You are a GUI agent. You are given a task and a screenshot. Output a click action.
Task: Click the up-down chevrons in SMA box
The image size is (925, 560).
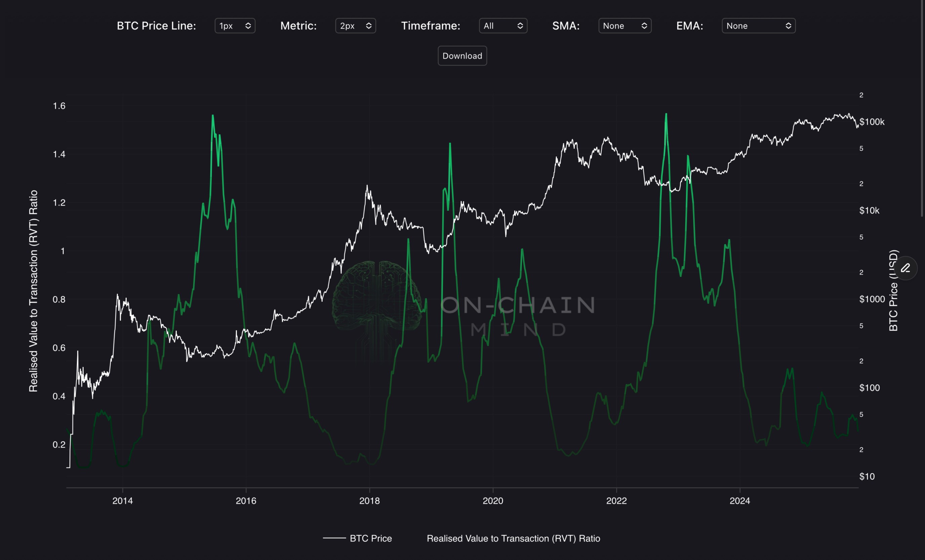(644, 26)
